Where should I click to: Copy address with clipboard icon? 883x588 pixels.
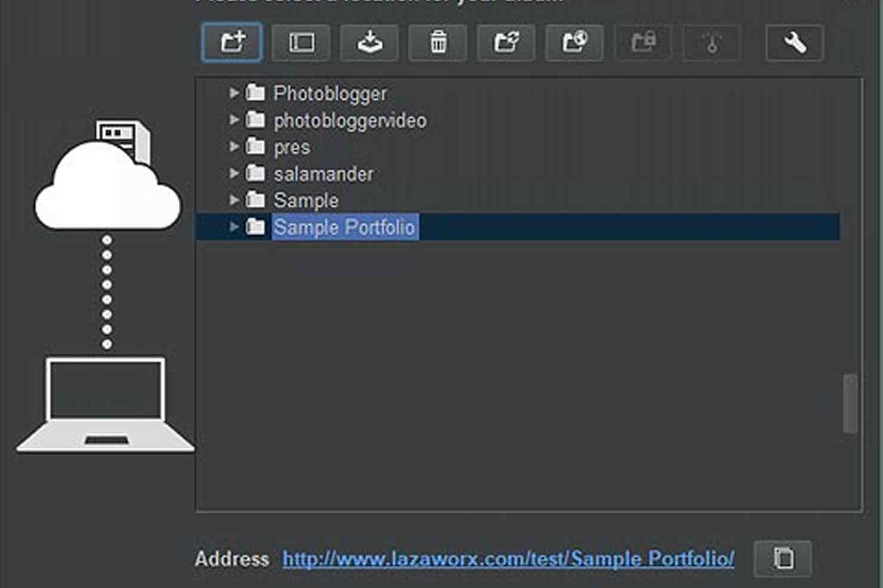(x=783, y=558)
